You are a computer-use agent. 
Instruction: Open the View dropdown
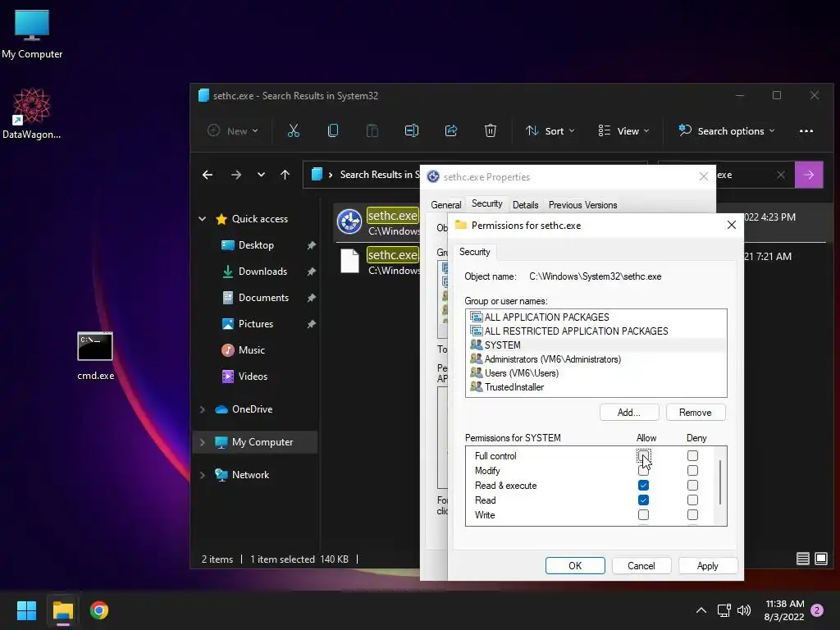623,130
